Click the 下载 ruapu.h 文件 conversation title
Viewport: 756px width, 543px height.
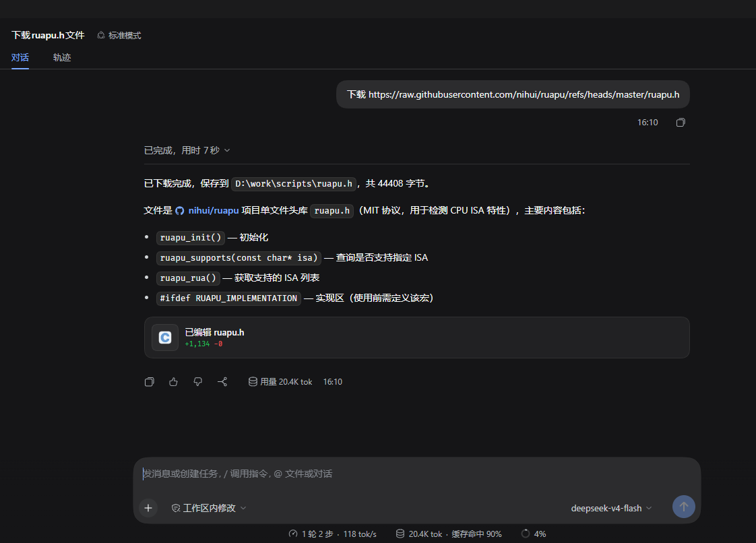[x=48, y=35]
